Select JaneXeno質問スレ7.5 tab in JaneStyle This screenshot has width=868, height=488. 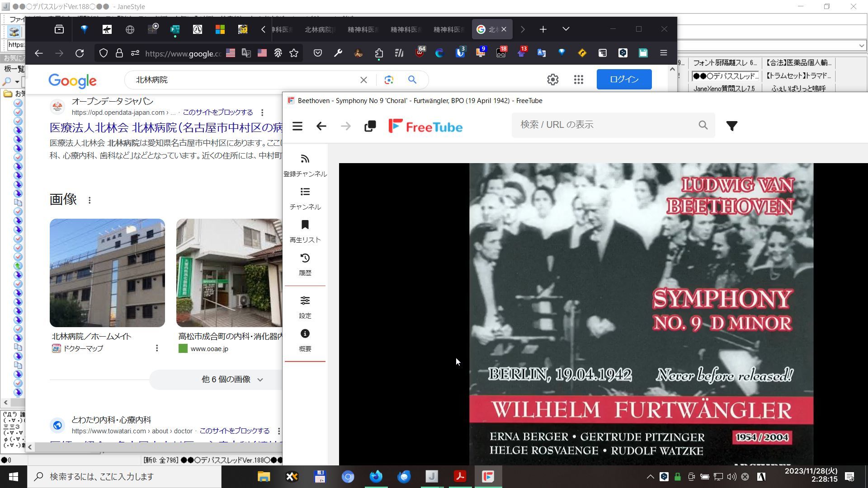tap(724, 89)
